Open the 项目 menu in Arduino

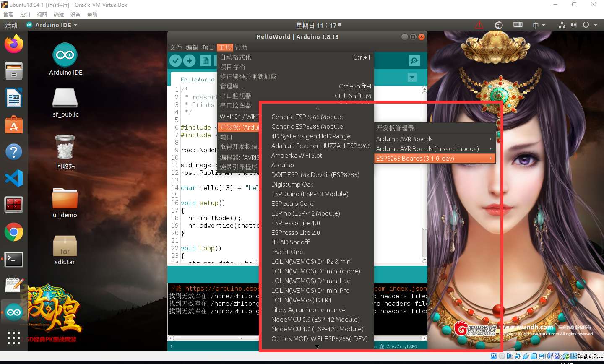(x=208, y=47)
